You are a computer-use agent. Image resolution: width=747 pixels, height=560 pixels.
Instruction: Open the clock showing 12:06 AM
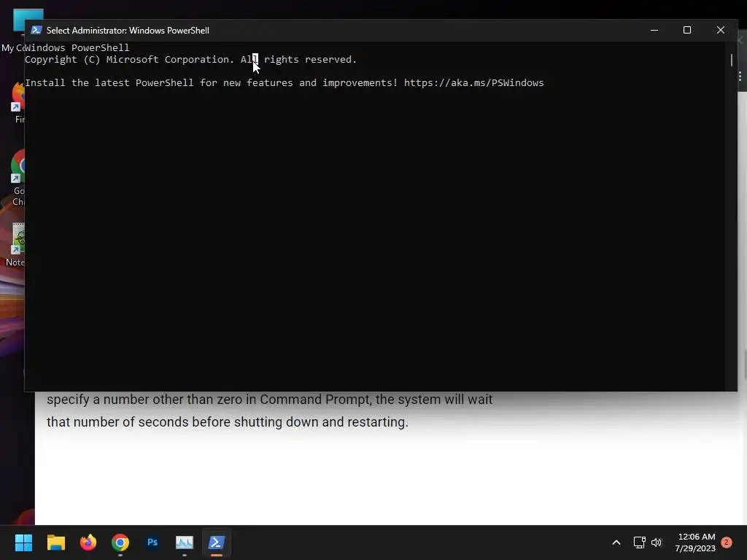tap(695, 542)
